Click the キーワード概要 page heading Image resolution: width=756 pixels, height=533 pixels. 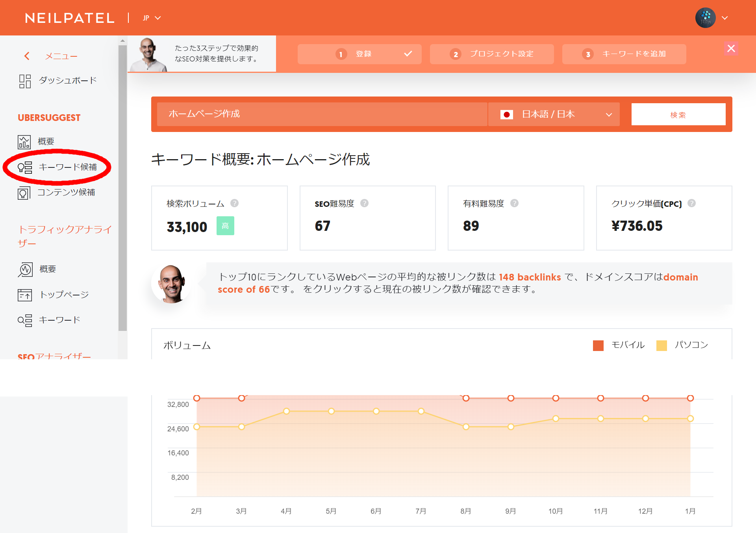coord(261,160)
